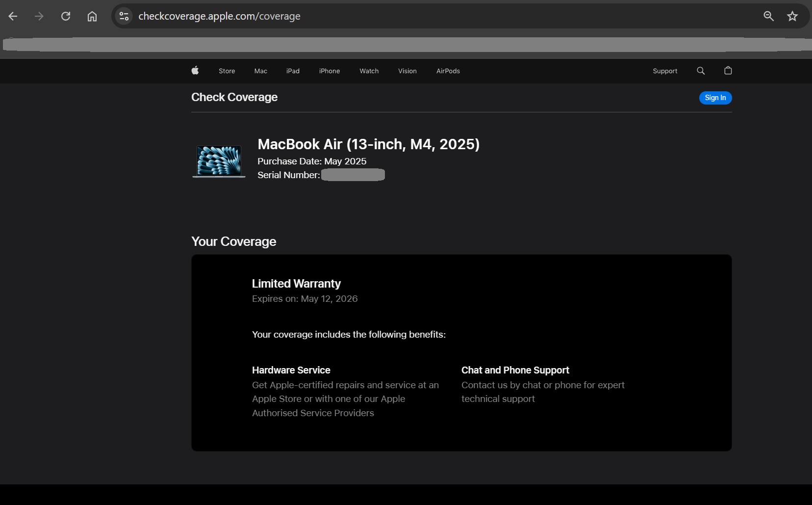Image resolution: width=812 pixels, height=505 pixels.
Task: Click the Serial Number label
Action: point(289,175)
